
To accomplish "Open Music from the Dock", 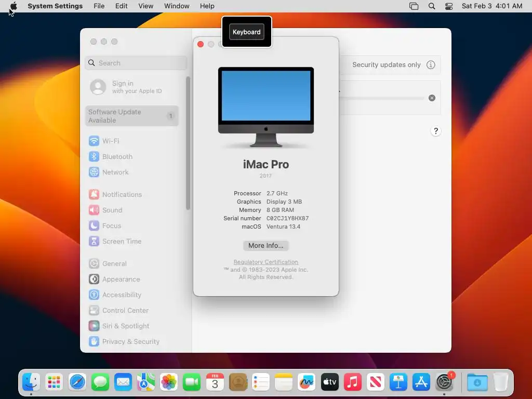I will tap(353, 382).
